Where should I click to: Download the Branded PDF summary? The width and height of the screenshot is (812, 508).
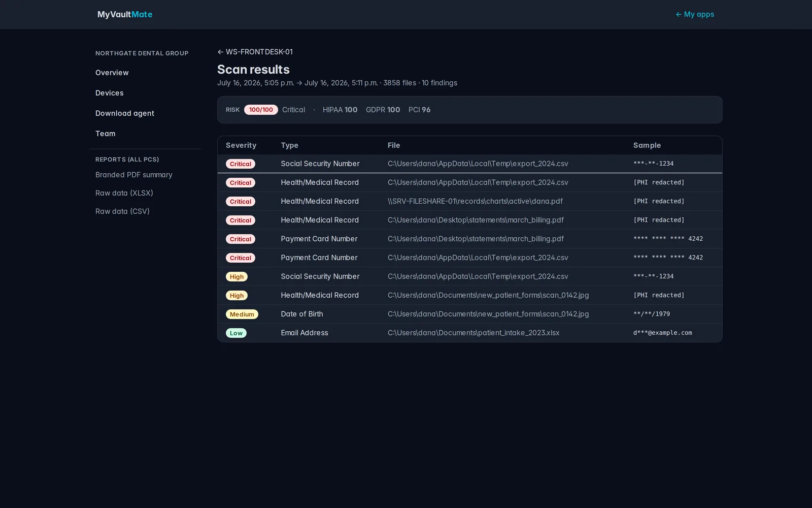point(134,175)
